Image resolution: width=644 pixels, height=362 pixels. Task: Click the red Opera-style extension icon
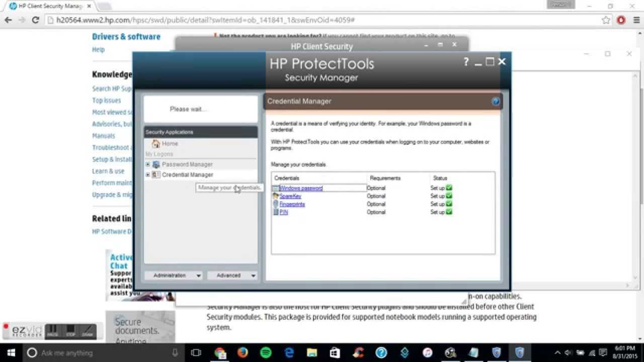[621, 20]
